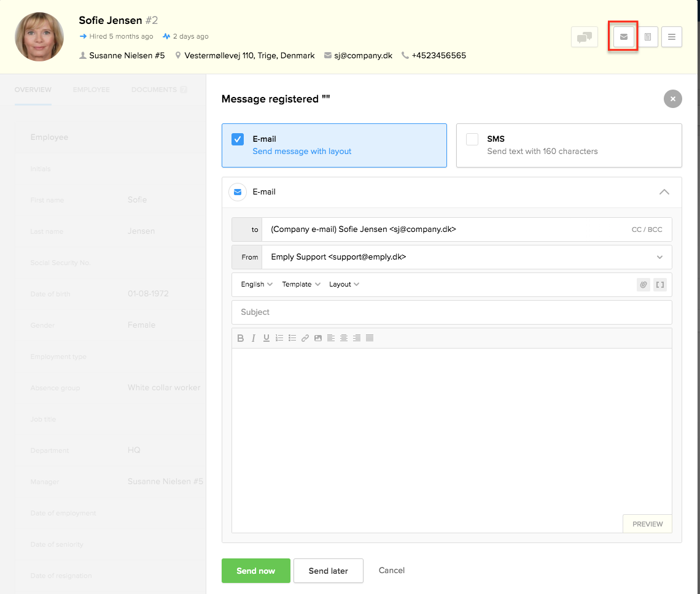Switch to the Documents tab

pos(154,90)
